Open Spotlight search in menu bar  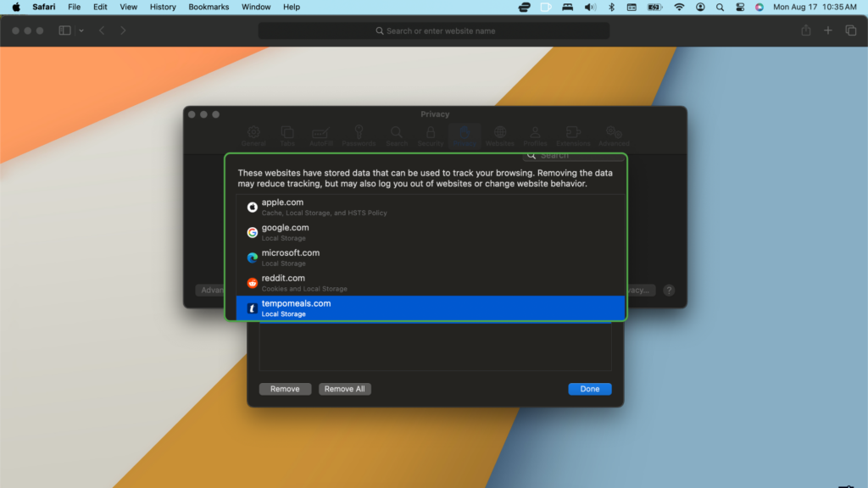pyautogui.click(x=720, y=7)
